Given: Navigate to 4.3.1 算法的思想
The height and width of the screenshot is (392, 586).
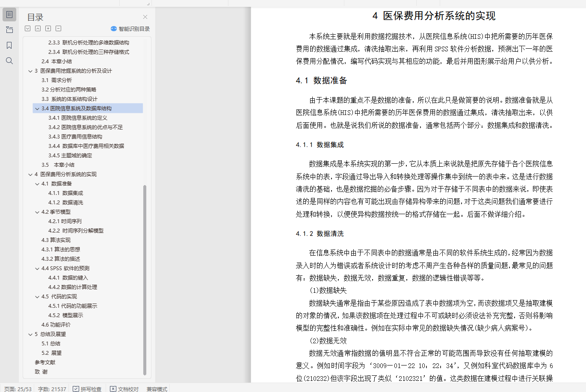Looking at the screenshot, I should 61,250.
